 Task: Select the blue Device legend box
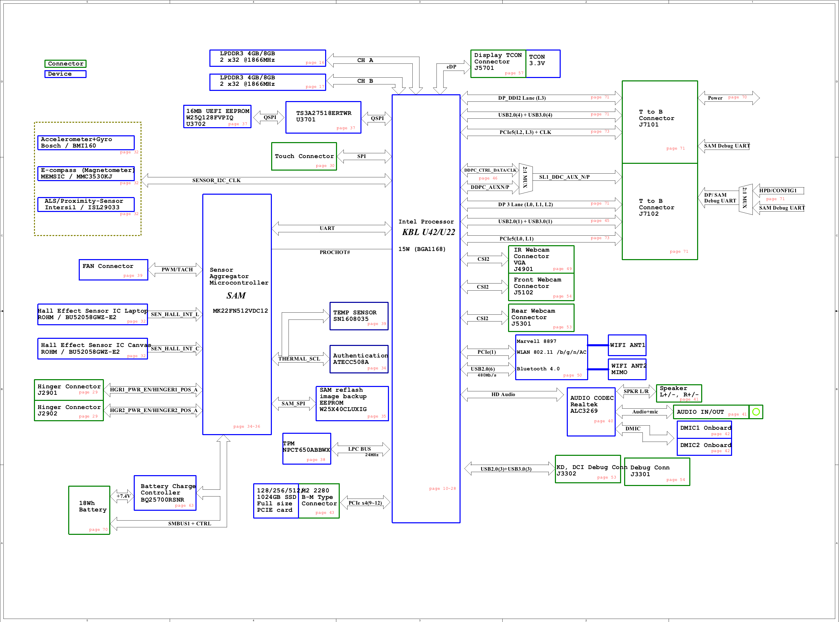tap(66, 74)
